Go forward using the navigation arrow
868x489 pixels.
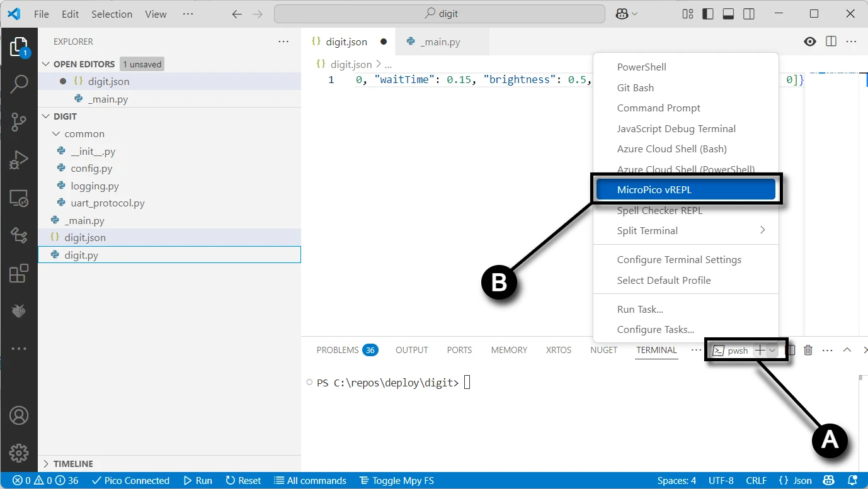tap(258, 14)
